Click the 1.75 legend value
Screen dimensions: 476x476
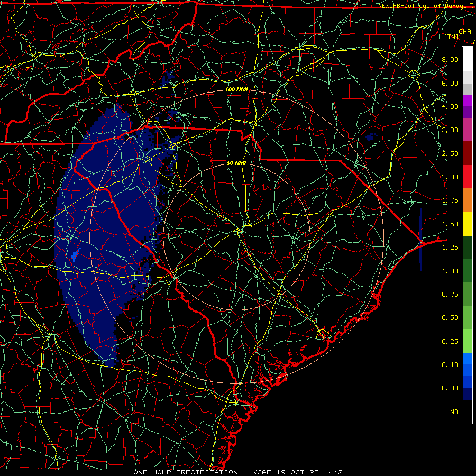pyautogui.click(x=450, y=200)
